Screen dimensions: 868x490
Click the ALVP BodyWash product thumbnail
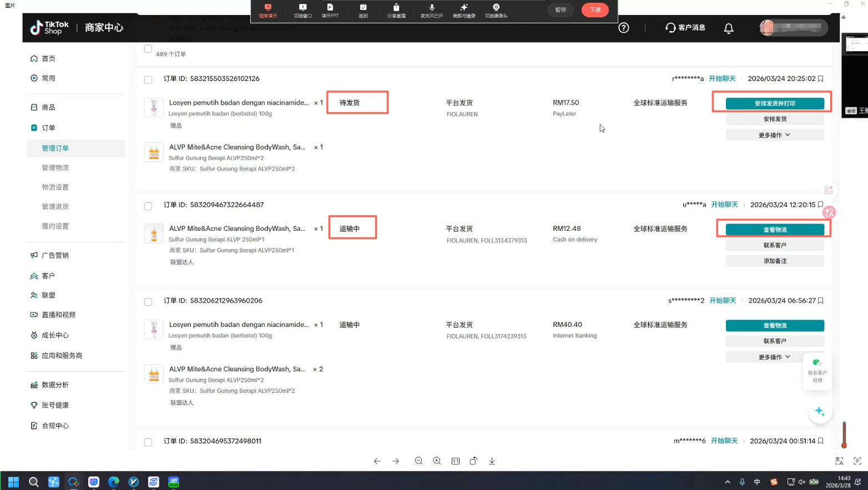154,152
